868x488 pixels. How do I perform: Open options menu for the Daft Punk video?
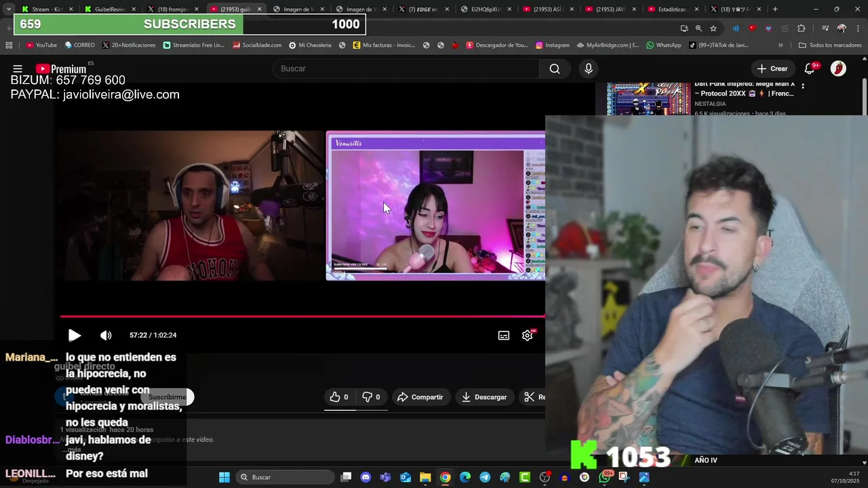pyautogui.click(x=803, y=86)
